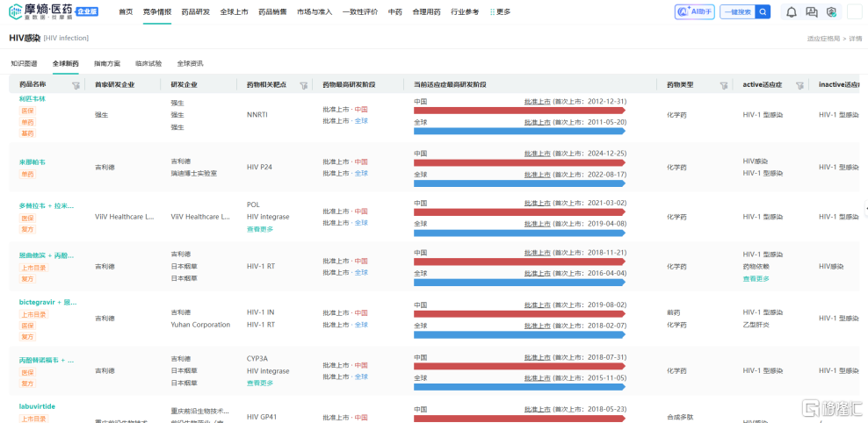
Task: Click the 首家研发企业 column header
Action: (x=114, y=85)
